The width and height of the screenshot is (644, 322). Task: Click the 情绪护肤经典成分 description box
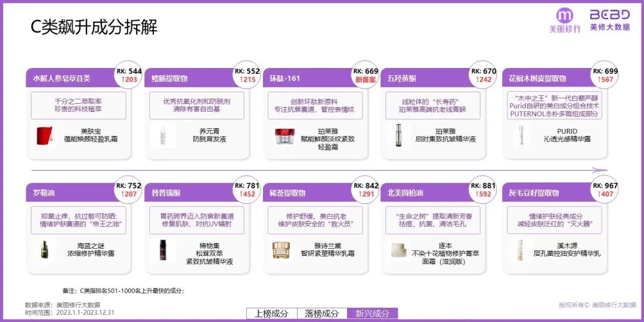click(555, 220)
